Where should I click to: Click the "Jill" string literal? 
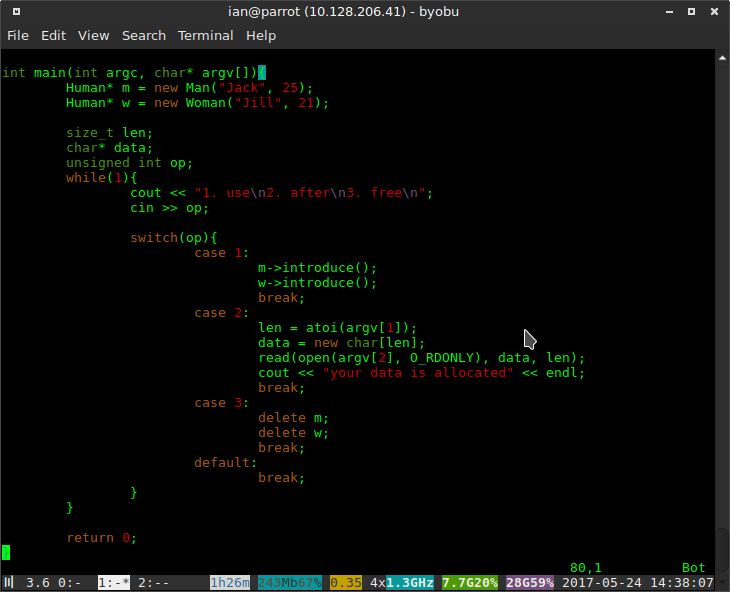pos(258,103)
